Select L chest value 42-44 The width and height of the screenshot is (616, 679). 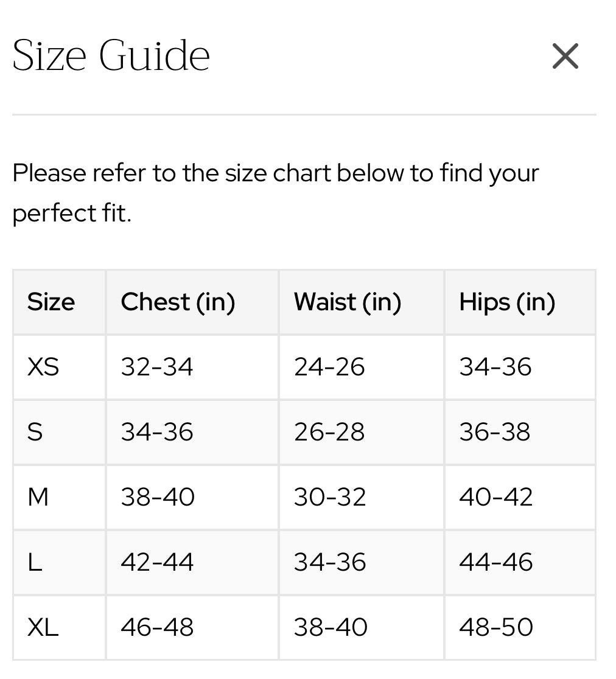157,562
